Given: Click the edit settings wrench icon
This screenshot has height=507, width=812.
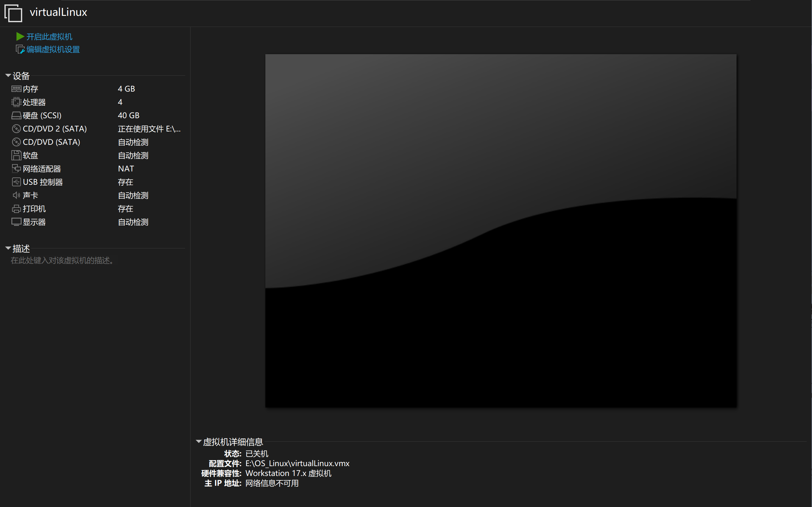Looking at the screenshot, I should click(20, 49).
